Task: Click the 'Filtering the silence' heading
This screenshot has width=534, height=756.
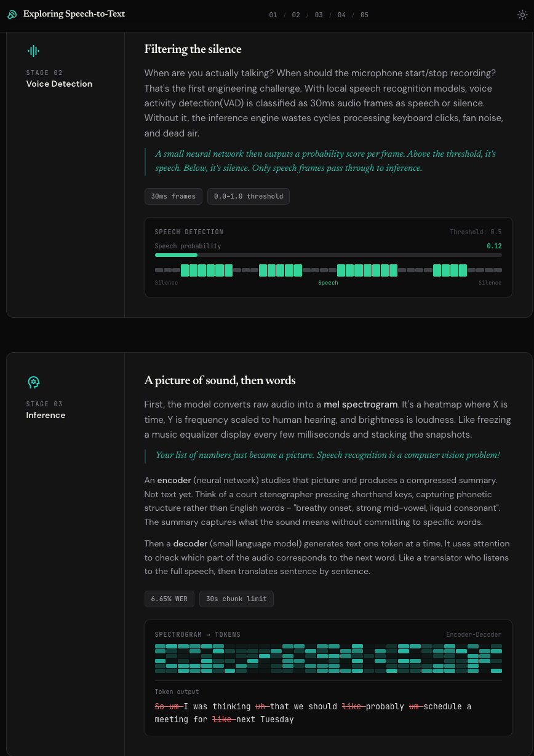Action: click(x=193, y=49)
